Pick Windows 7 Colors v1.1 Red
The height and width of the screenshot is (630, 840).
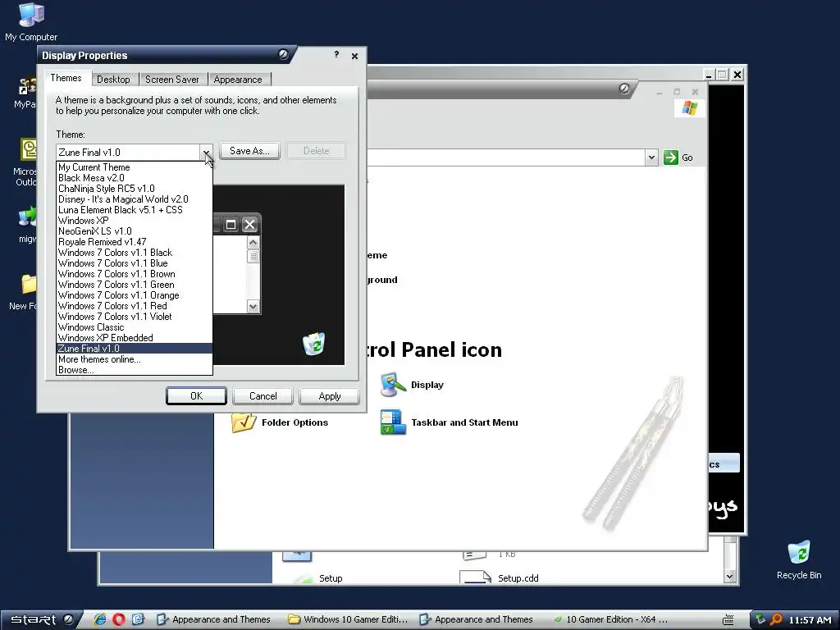pos(135,307)
